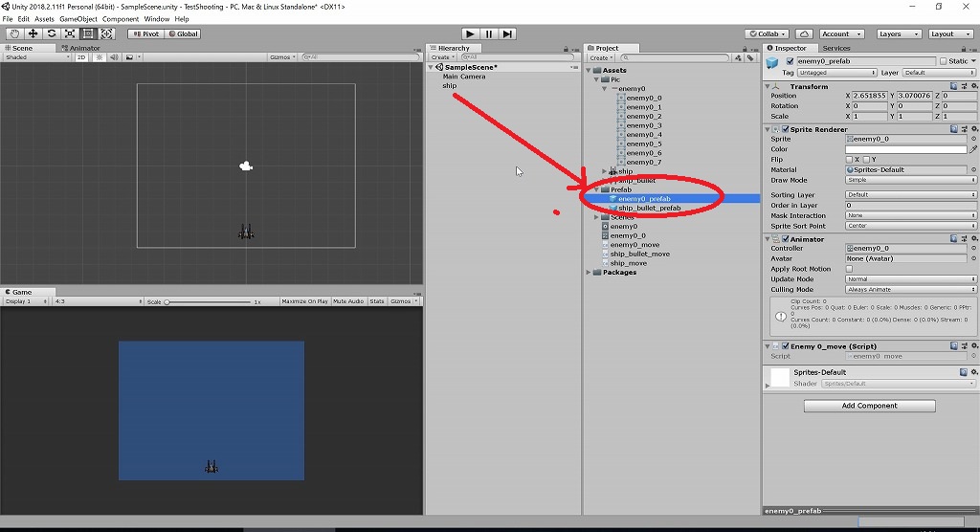This screenshot has height=532, width=980.
Task: Open the Assets menu
Action: [44, 19]
